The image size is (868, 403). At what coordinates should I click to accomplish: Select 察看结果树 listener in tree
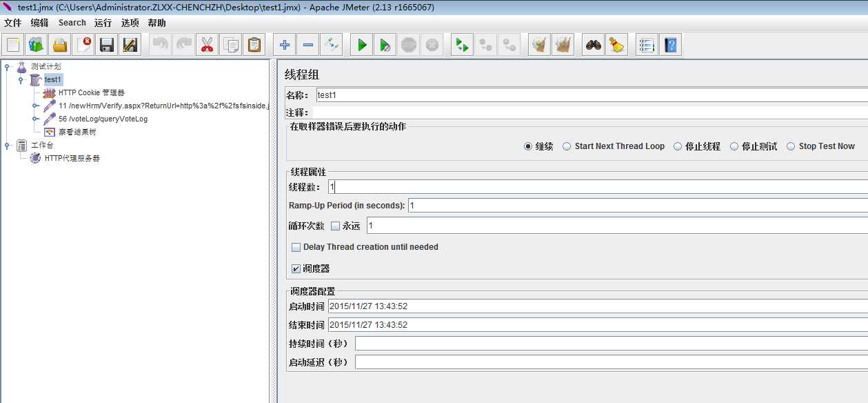pyautogui.click(x=77, y=132)
